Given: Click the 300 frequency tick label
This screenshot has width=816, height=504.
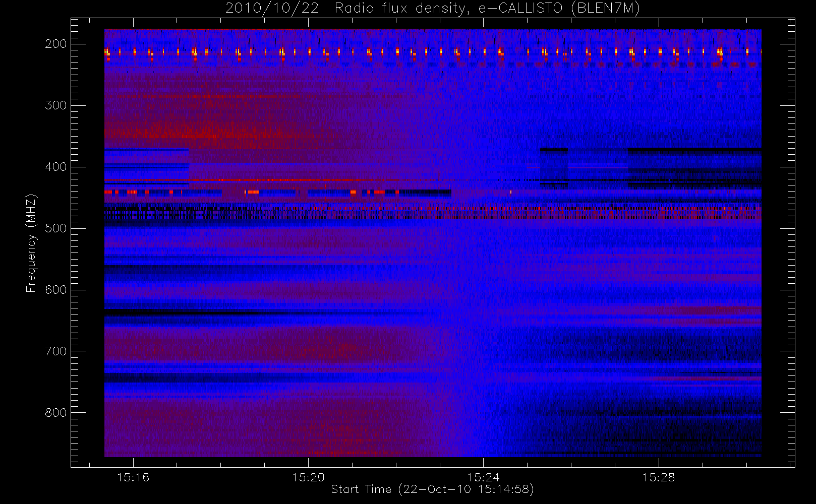Looking at the screenshot, I should click(x=56, y=105).
